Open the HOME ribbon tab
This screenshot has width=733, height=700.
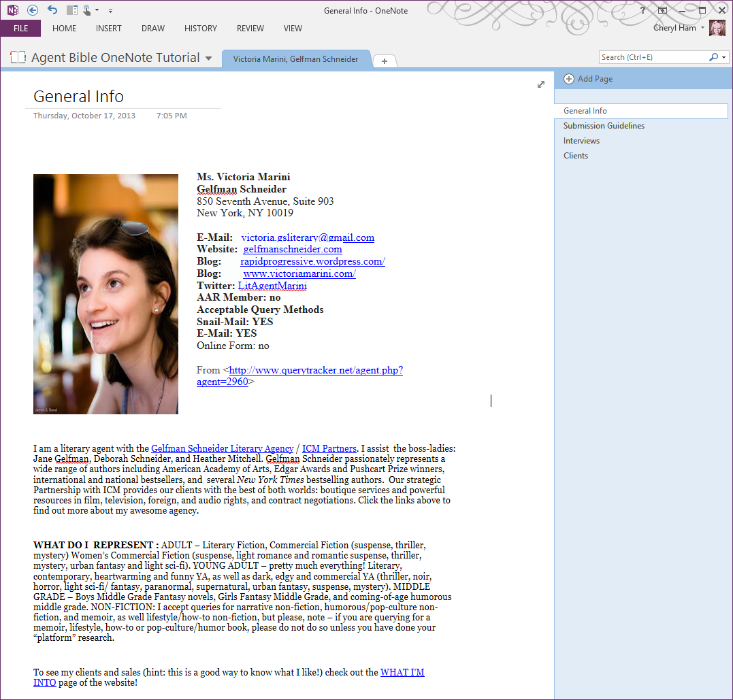(64, 29)
